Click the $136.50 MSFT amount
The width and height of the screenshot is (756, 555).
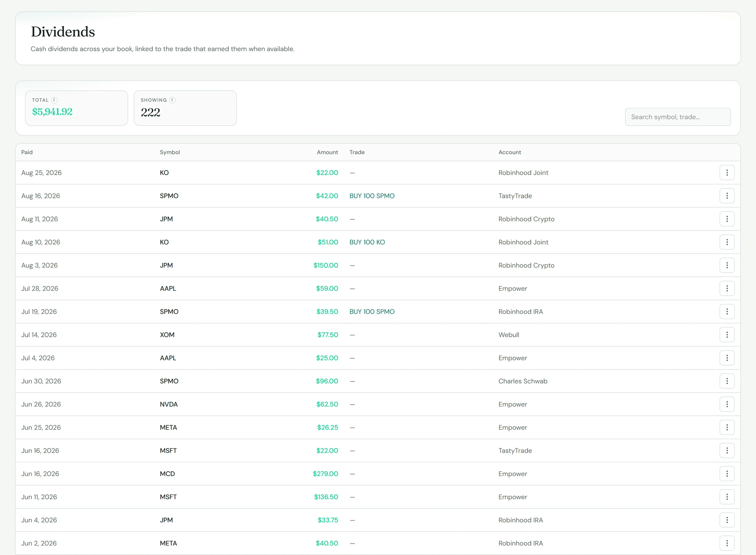coord(326,497)
